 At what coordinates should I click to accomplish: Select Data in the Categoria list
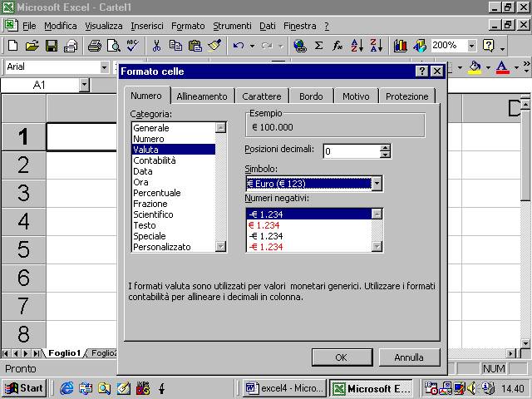tap(174, 171)
